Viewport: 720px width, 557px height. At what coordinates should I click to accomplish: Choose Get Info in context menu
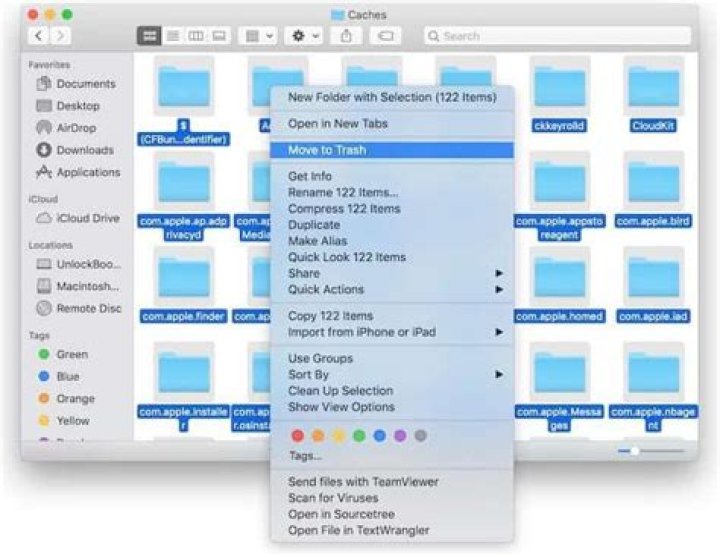click(392, 176)
